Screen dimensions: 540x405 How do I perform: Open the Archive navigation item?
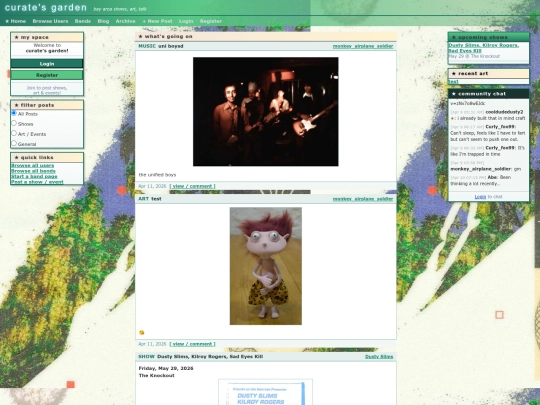(x=125, y=21)
